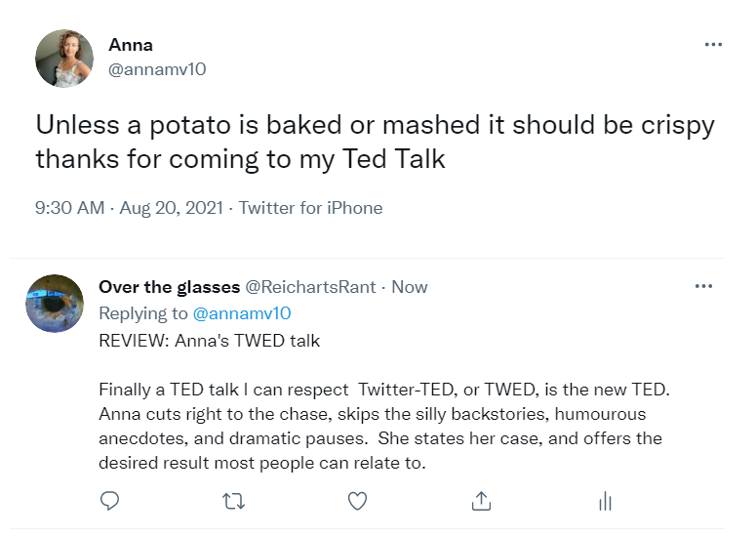Image resolution: width=756 pixels, height=536 pixels.
Task: Click the @ReichartsRant handle
Action: coord(310,287)
